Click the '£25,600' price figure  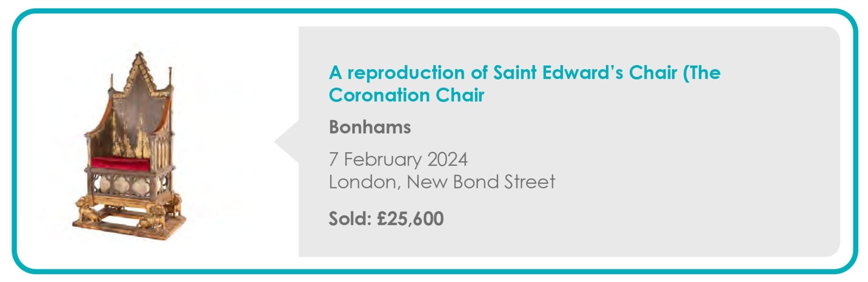pyautogui.click(x=410, y=219)
